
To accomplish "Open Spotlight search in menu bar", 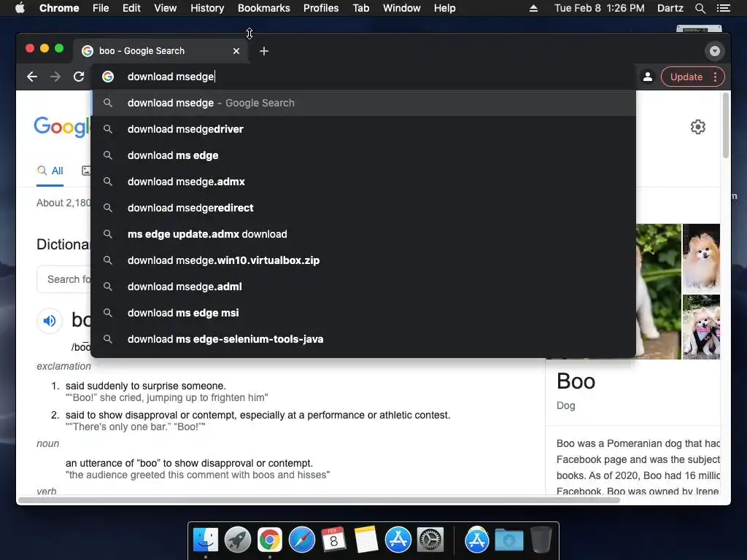I will click(x=700, y=8).
